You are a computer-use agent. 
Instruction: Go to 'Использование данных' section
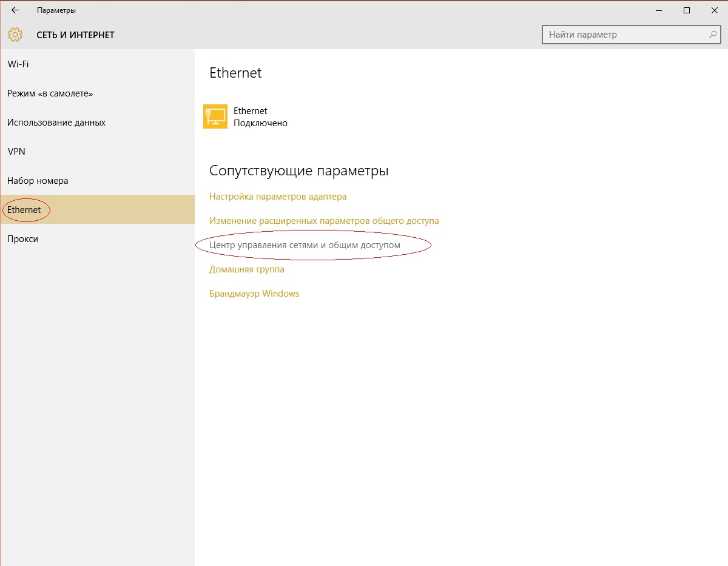pos(56,123)
